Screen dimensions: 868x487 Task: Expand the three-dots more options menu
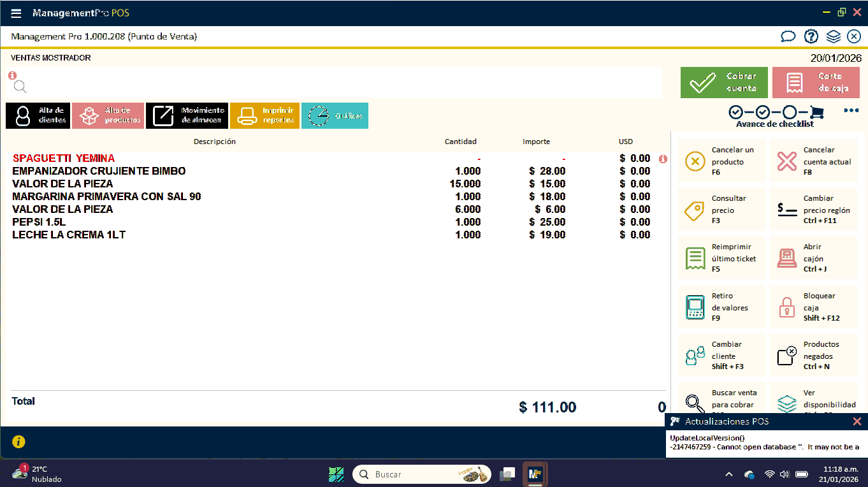(851, 110)
